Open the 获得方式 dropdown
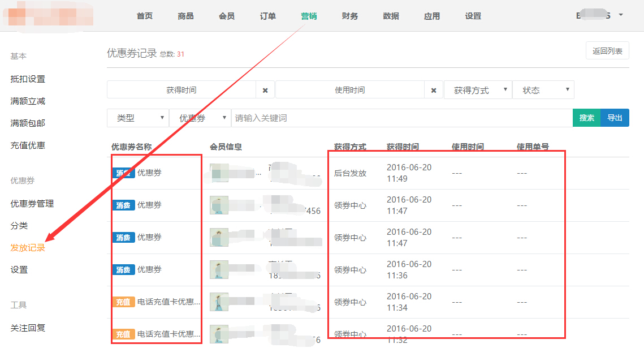This screenshot has width=644, height=348. tap(478, 90)
